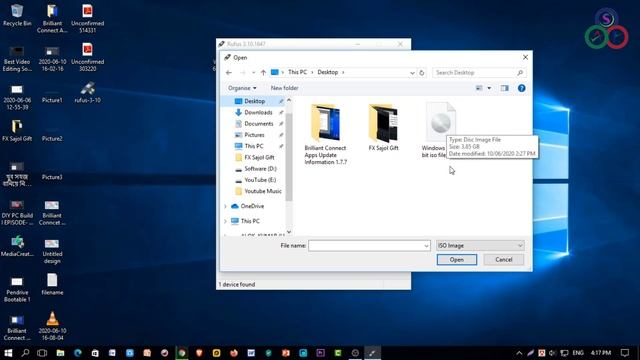The width and height of the screenshot is (640, 360).
Task: Select Pictures in the navigation pane
Action: 254,135
